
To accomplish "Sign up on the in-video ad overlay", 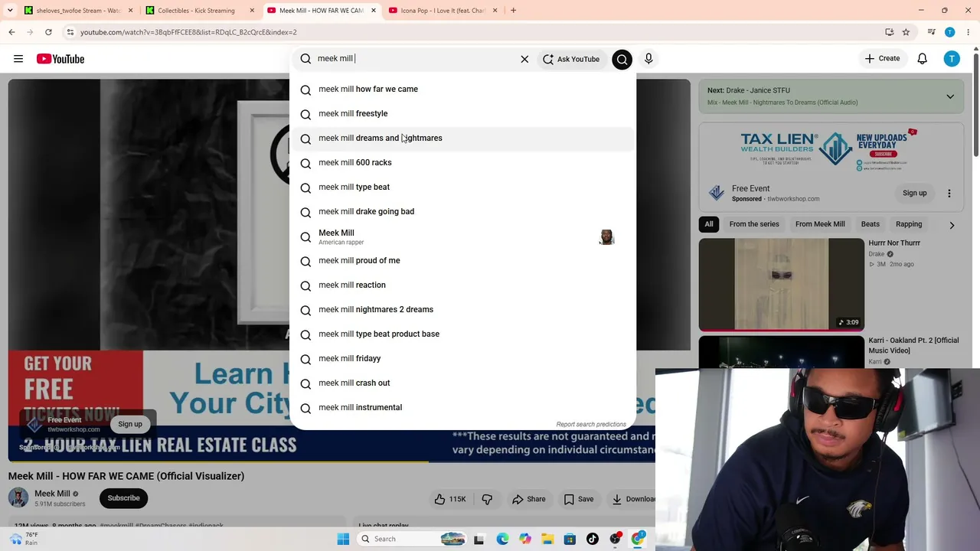I will point(130,424).
